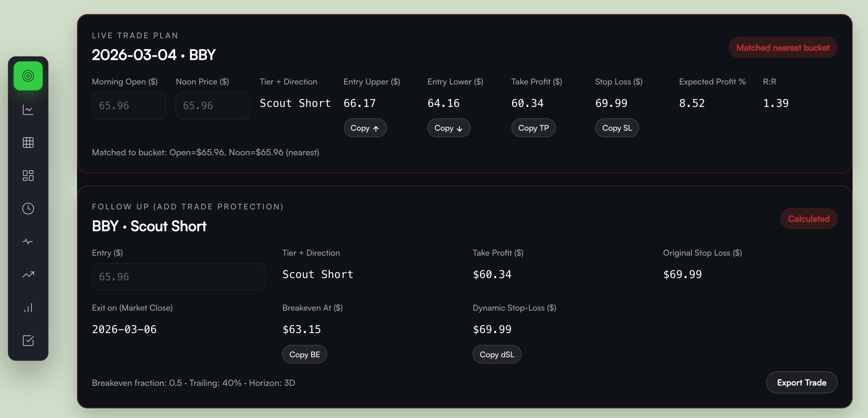868x418 pixels.
Task: Select the trending-up arrow sidebar icon
Action: click(28, 275)
